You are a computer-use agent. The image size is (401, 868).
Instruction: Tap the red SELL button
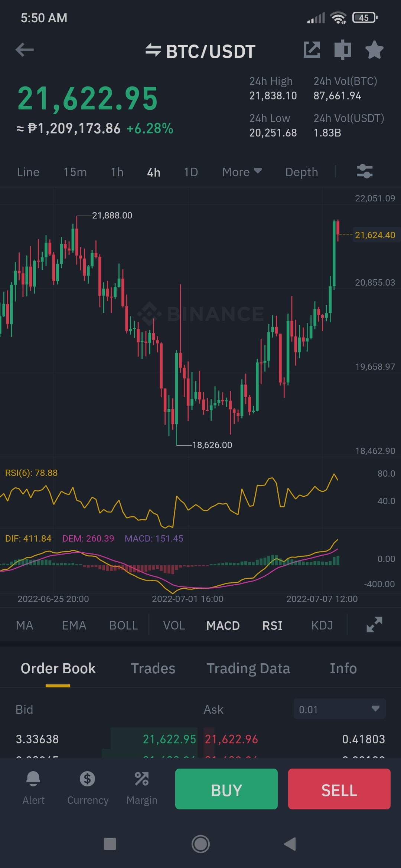pos(339,789)
